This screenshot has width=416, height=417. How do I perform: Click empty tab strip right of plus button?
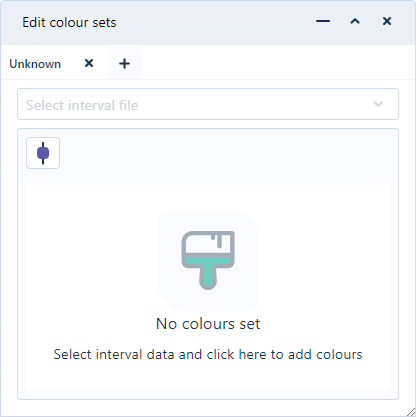click(x=278, y=63)
